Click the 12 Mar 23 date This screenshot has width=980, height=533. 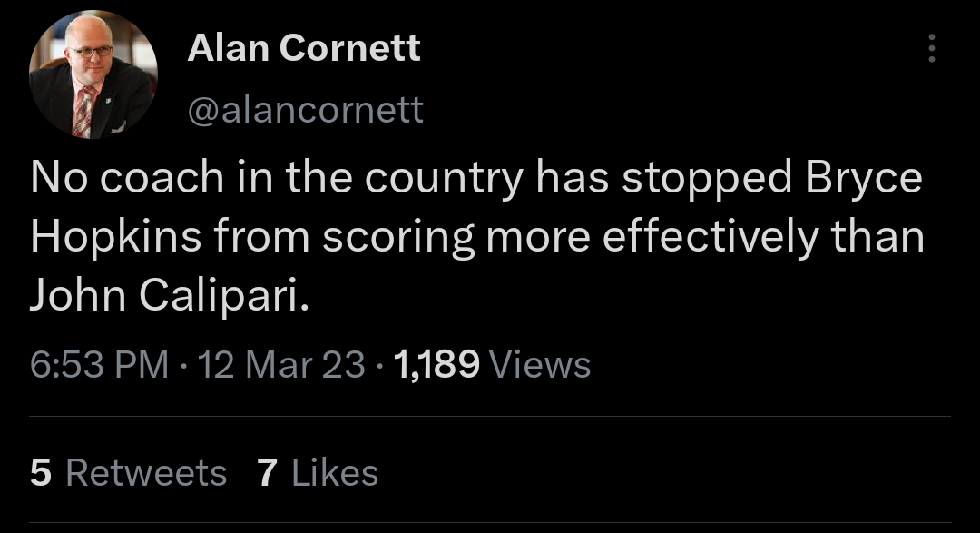(x=280, y=365)
